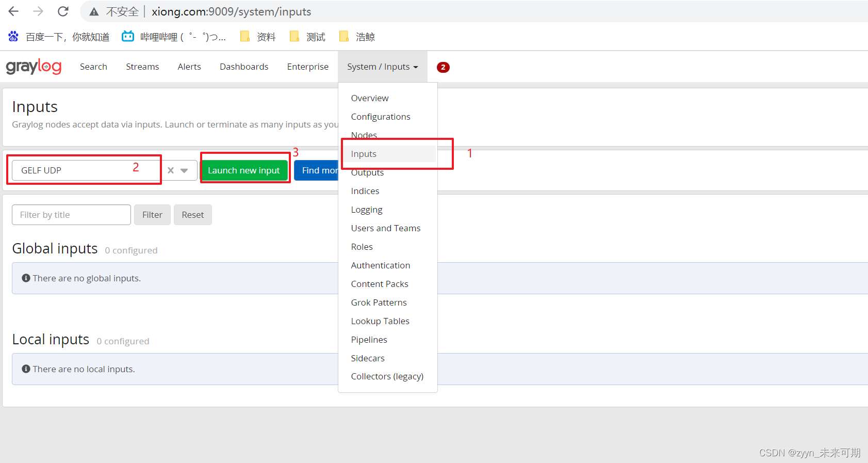
Task: Open the Baidu bookmark
Action: click(x=58, y=37)
